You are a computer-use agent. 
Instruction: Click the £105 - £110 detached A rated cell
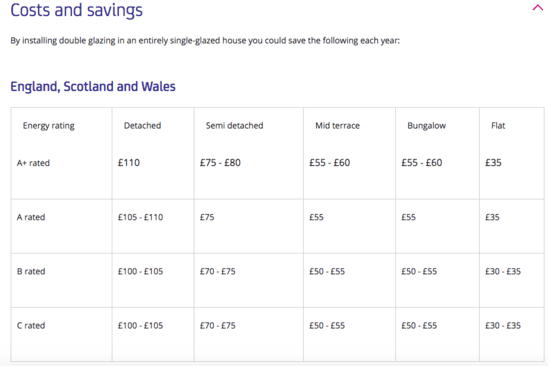point(140,217)
